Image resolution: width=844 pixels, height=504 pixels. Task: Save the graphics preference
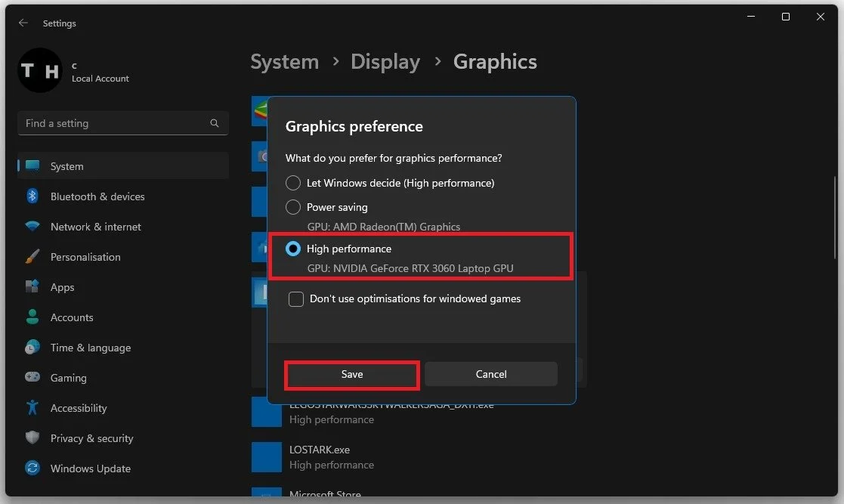coord(352,374)
